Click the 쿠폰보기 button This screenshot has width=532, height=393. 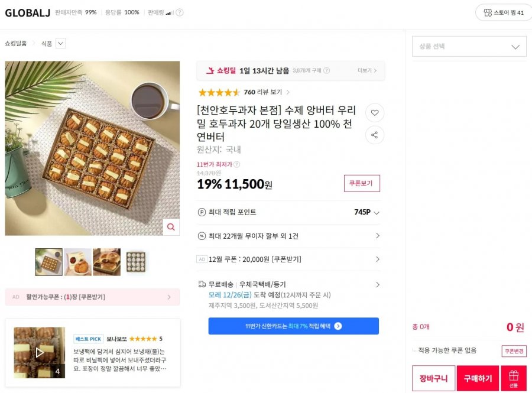[x=362, y=183]
